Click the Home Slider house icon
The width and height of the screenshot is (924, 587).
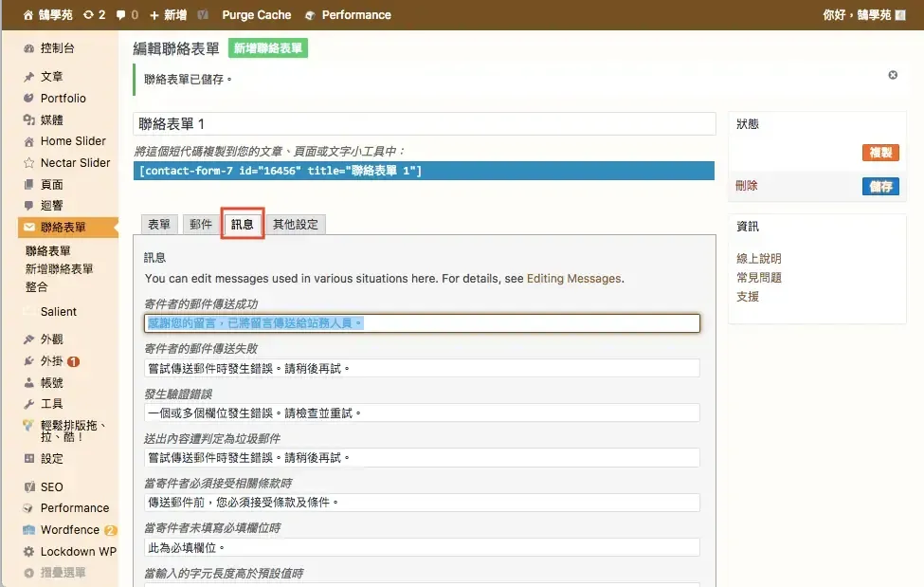tap(28, 141)
